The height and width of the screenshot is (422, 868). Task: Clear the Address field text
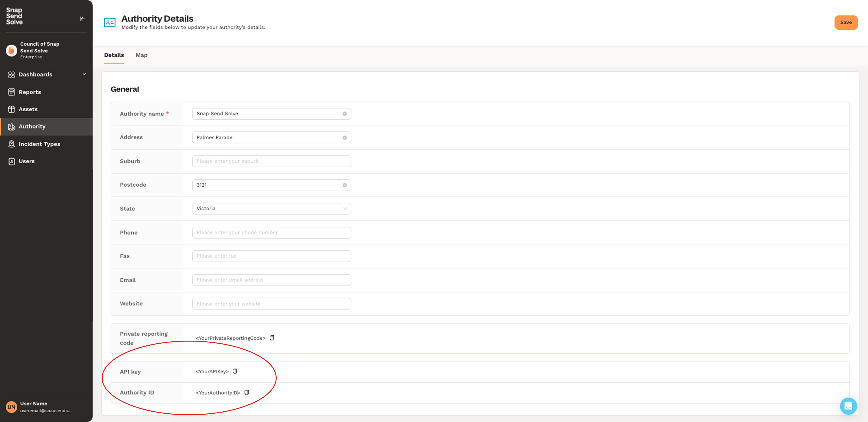point(344,137)
